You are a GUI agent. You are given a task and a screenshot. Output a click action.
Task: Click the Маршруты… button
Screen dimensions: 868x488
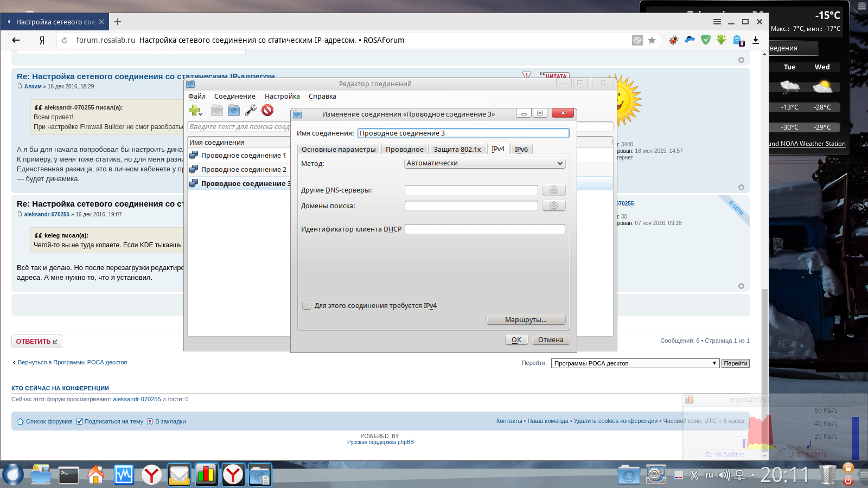click(x=526, y=320)
